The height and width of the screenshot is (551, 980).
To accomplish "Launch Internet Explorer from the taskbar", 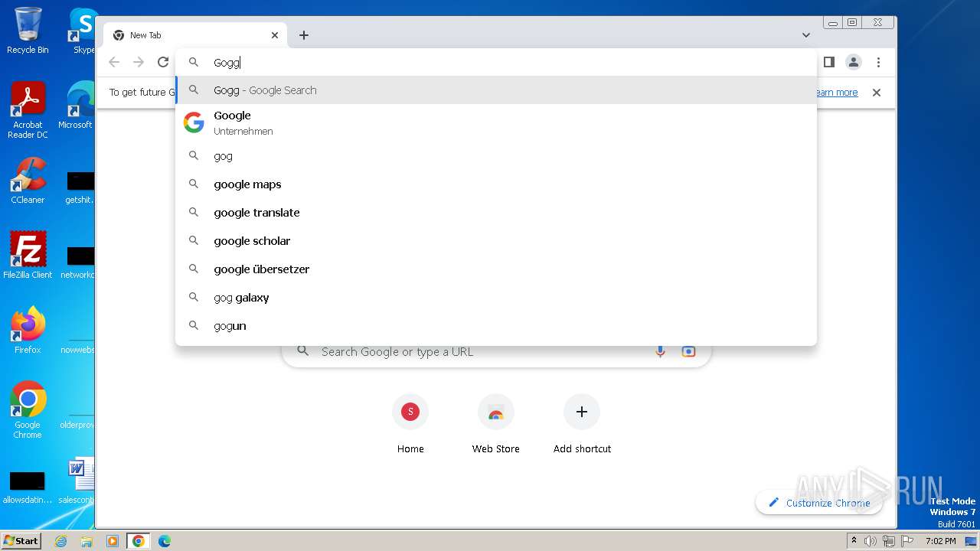I will pyautogui.click(x=60, y=541).
